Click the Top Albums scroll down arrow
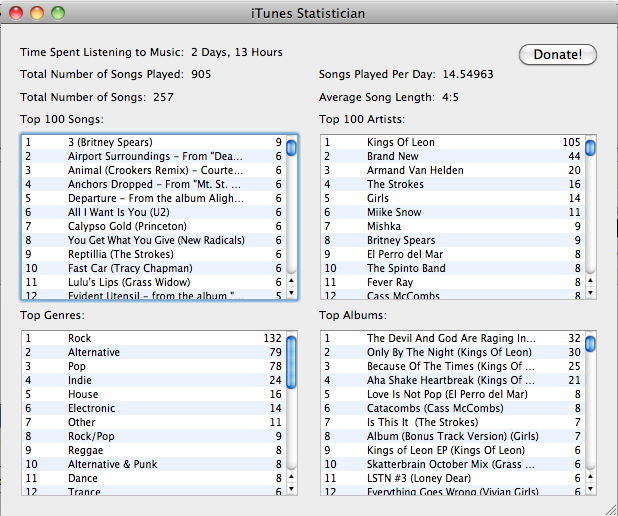Image resolution: width=618 pixels, height=516 pixels. [590, 489]
